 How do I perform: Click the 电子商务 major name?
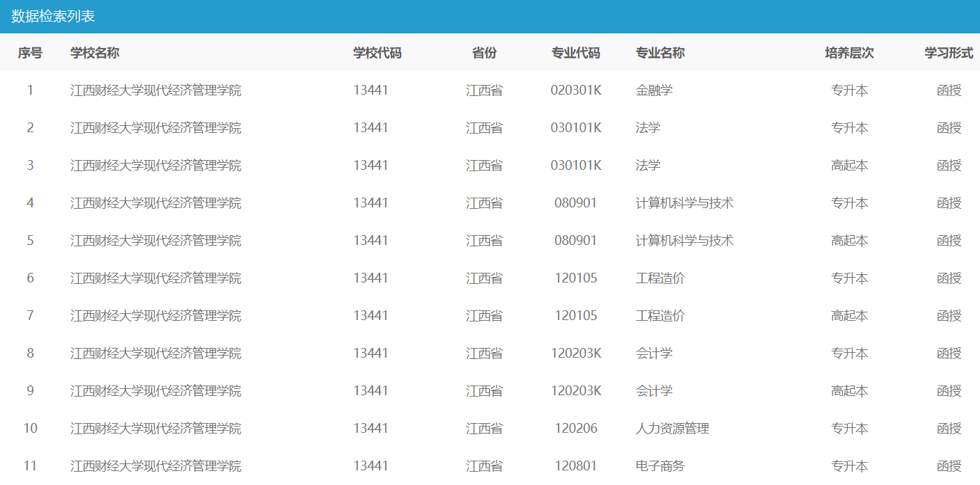660,466
